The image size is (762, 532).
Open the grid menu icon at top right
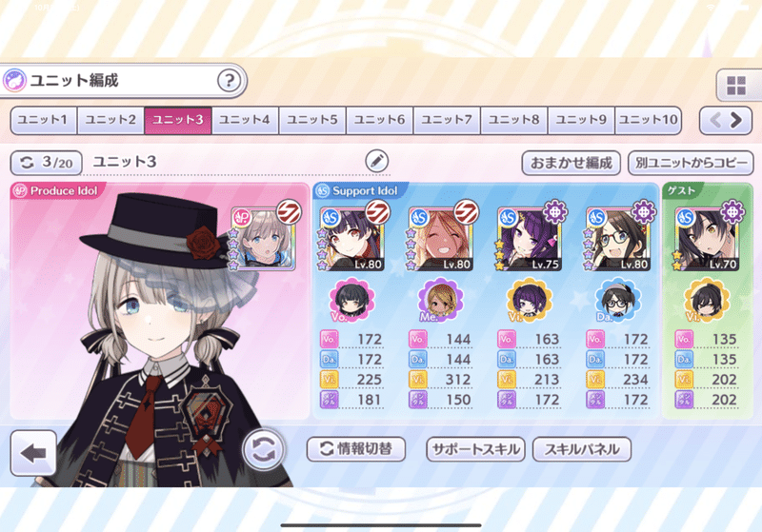point(736,86)
